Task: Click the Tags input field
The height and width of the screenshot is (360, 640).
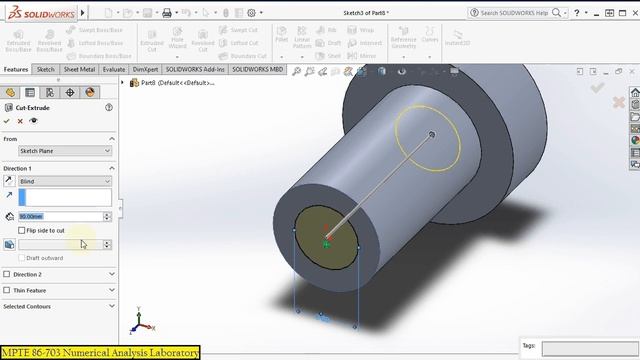Action: (x=590, y=349)
